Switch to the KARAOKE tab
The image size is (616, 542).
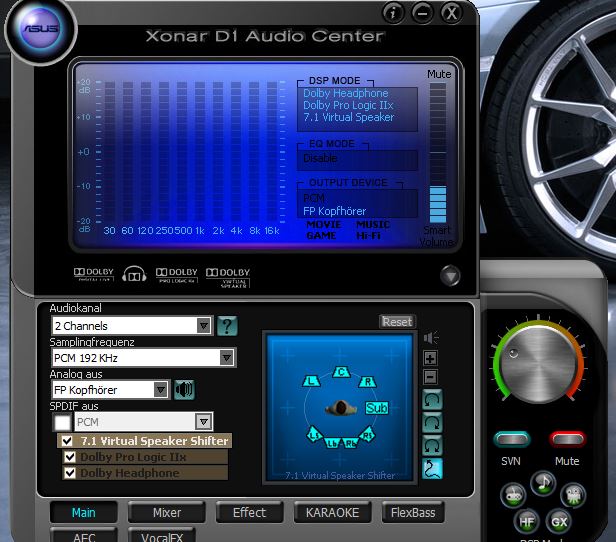click(x=332, y=513)
